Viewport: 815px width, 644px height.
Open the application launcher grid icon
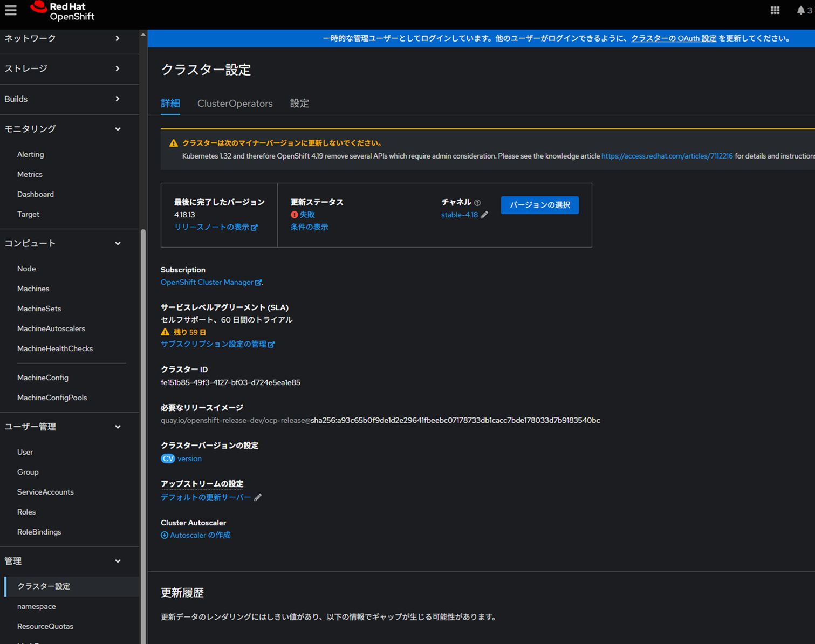coord(775,10)
